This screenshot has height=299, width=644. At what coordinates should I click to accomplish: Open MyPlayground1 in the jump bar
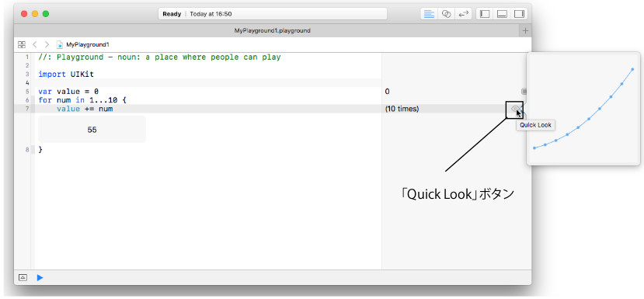(x=83, y=44)
